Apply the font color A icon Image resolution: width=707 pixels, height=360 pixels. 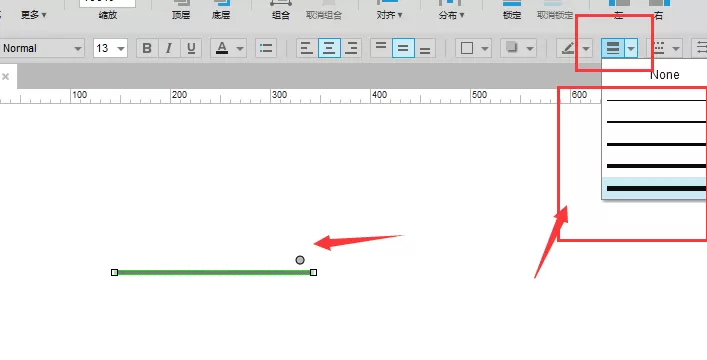(x=222, y=48)
